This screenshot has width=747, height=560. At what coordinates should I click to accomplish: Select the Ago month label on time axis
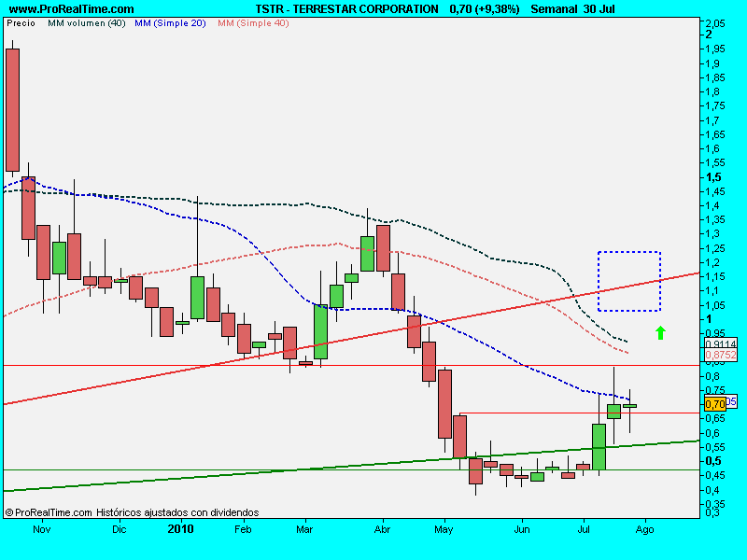[x=645, y=529]
